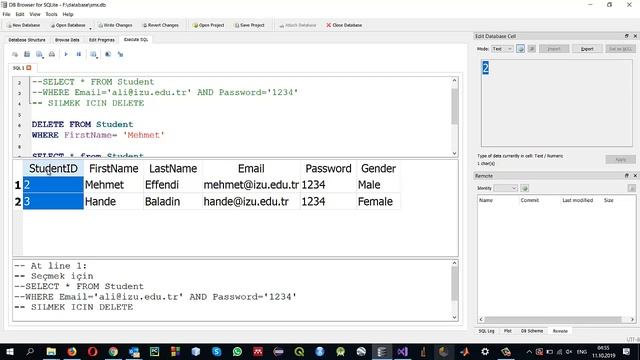Open WhatsApp from the taskbar

(x=237, y=351)
